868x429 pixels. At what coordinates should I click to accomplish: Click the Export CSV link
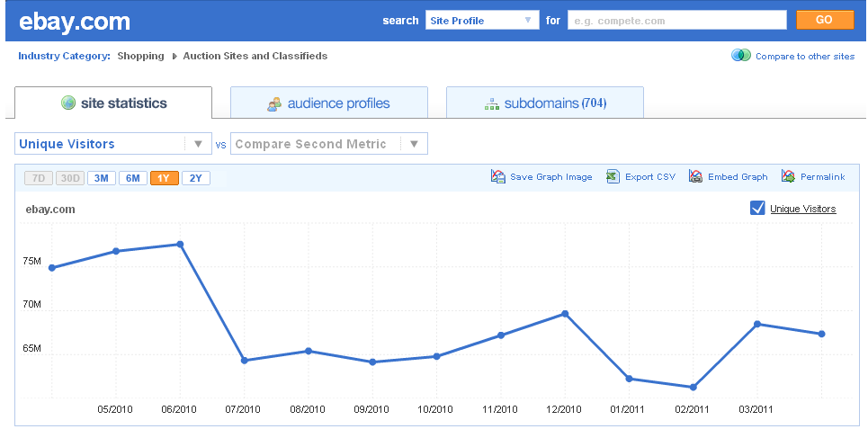tap(650, 177)
